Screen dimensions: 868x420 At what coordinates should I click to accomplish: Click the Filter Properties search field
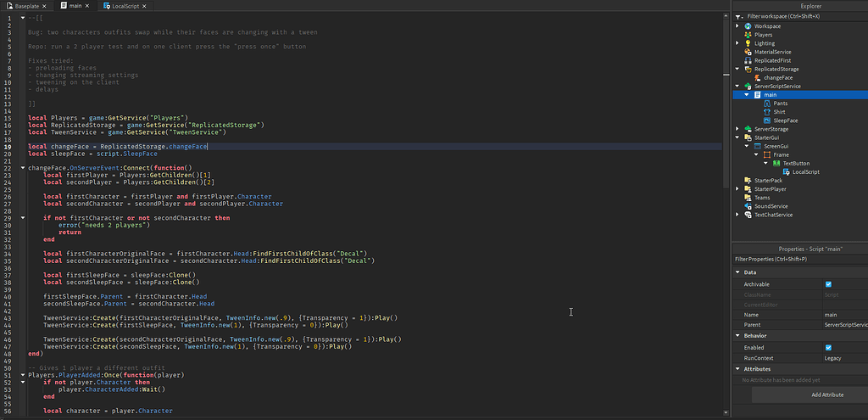point(797,258)
